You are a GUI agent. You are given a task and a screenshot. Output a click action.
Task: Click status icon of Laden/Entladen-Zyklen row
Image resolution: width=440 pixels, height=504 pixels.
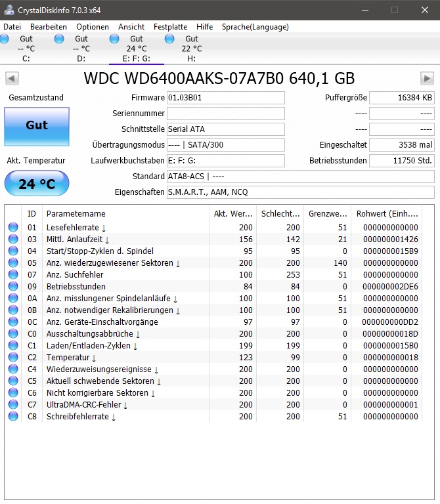[13, 346]
